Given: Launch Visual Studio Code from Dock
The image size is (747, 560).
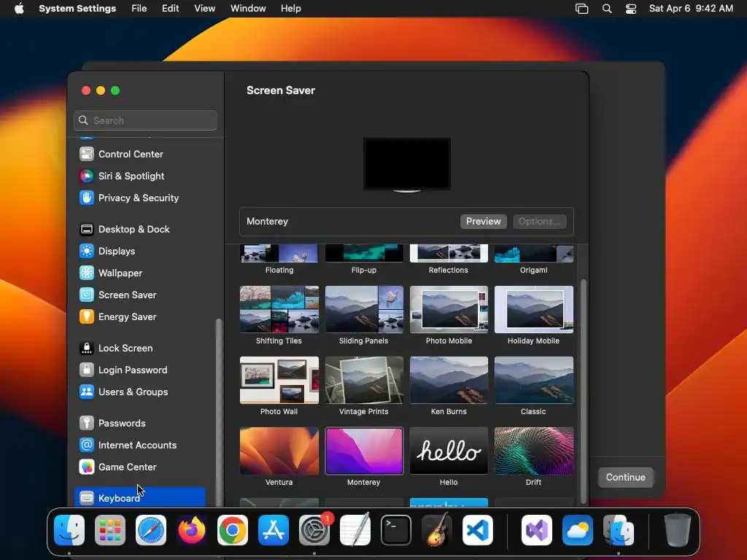Looking at the screenshot, I should 478,530.
